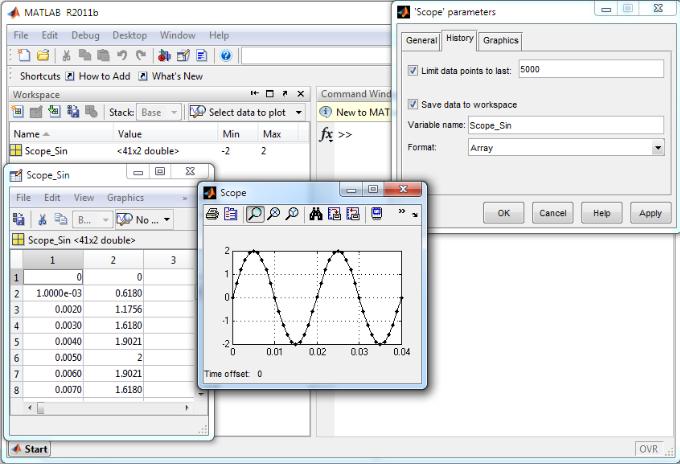Open the What's New shortcut link
Image resolution: width=680 pixels, height=464 pixels.
[x=171, y=76]
